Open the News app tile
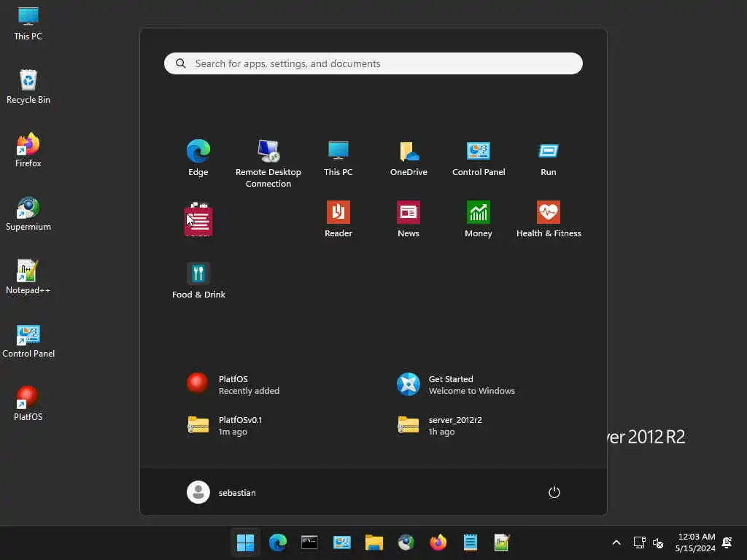This screenshot has width=747, height=560. [x=409, y=219]
